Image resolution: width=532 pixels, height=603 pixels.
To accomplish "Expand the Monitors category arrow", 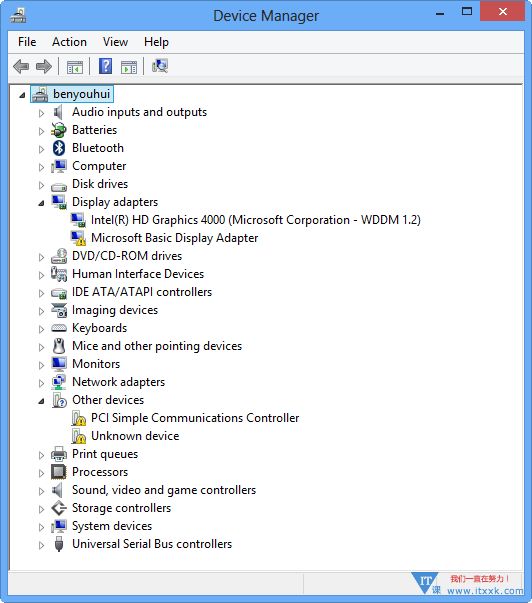I will click(x=41, y=365).
